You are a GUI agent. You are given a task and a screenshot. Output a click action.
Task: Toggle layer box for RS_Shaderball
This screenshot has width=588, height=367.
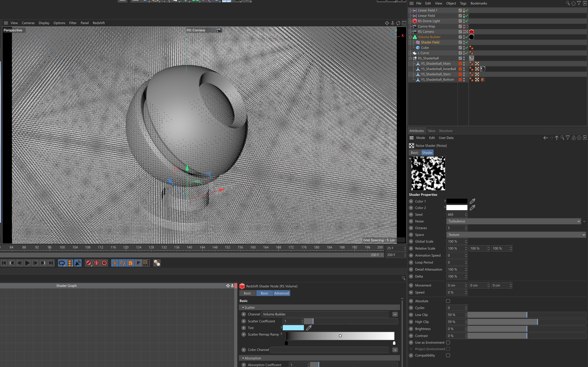[x=460, y=58]
